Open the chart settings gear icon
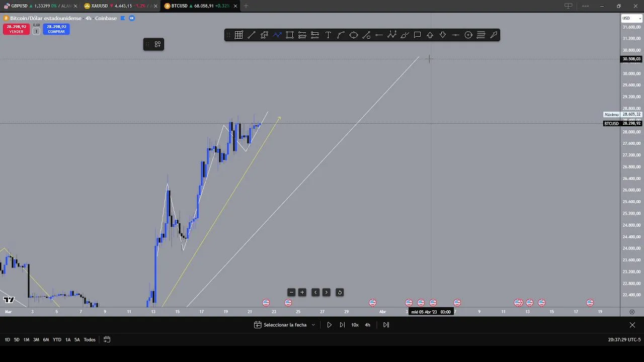Viewport: 644px width, 362px height. (x=632, y=312)
